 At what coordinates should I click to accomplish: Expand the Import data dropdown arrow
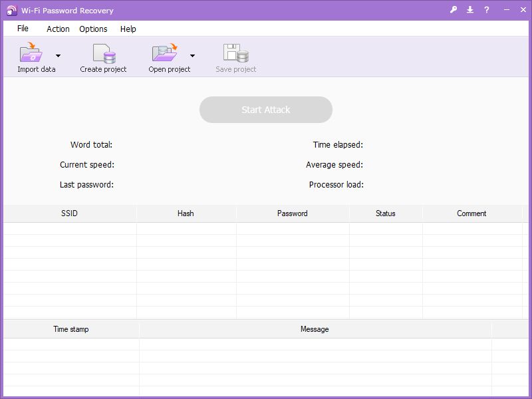57,57
